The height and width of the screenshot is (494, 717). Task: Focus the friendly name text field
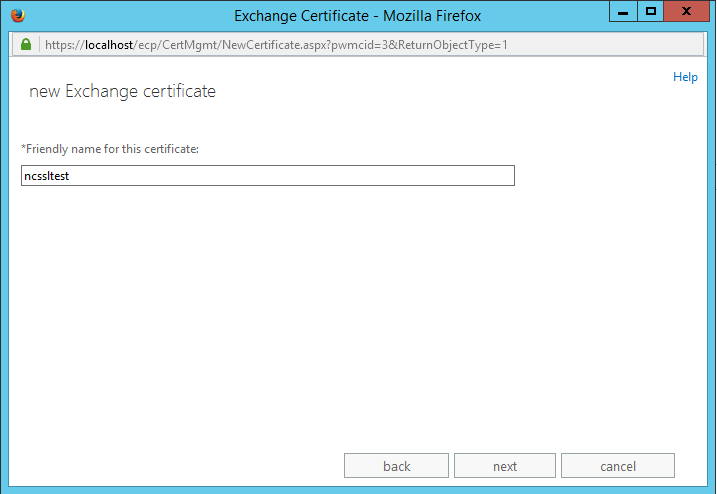click(267, 176)
